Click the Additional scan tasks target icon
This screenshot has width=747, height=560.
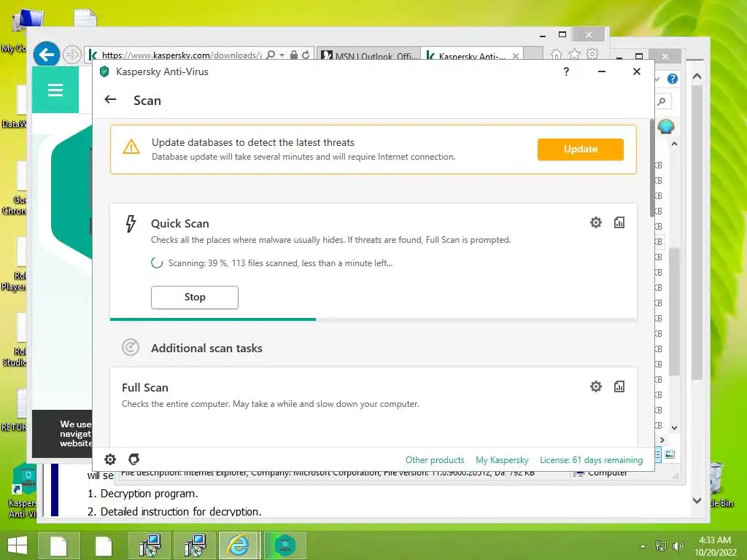pos(130,347)
